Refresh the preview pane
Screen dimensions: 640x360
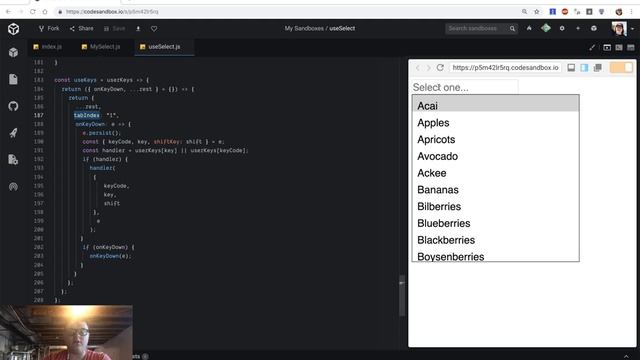(440, 68)
